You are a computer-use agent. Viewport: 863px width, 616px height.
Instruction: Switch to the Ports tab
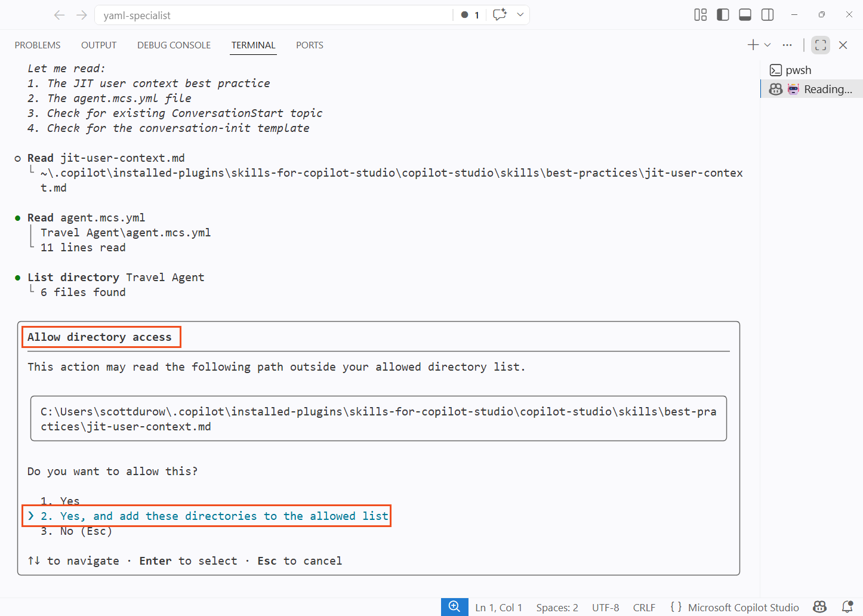click(x=309, y=45)
